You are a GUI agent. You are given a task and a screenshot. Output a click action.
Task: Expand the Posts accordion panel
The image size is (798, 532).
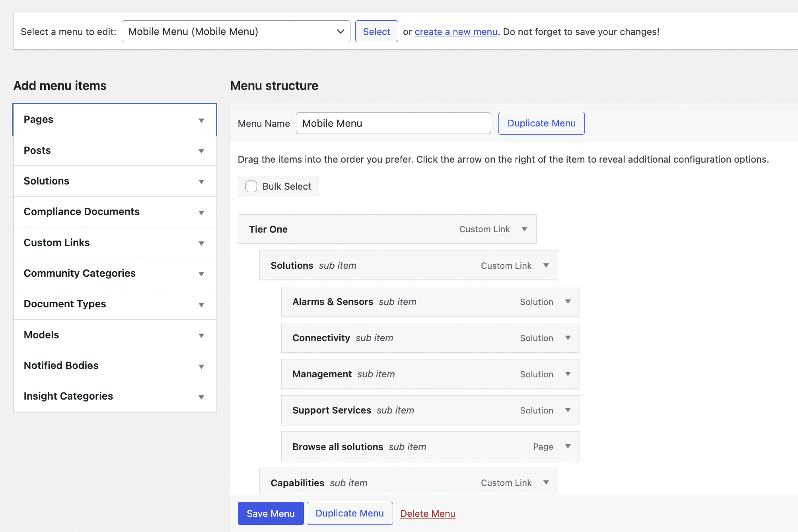(201, 151)
